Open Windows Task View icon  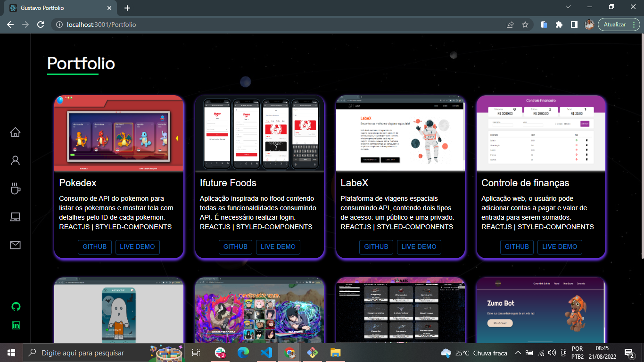196,353
